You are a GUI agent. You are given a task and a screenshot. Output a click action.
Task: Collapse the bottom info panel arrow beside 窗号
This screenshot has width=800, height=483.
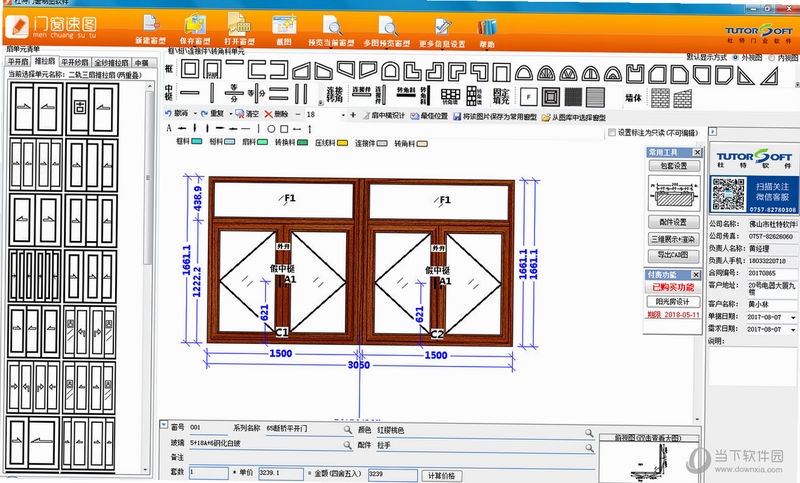click(x=164, y=424)
